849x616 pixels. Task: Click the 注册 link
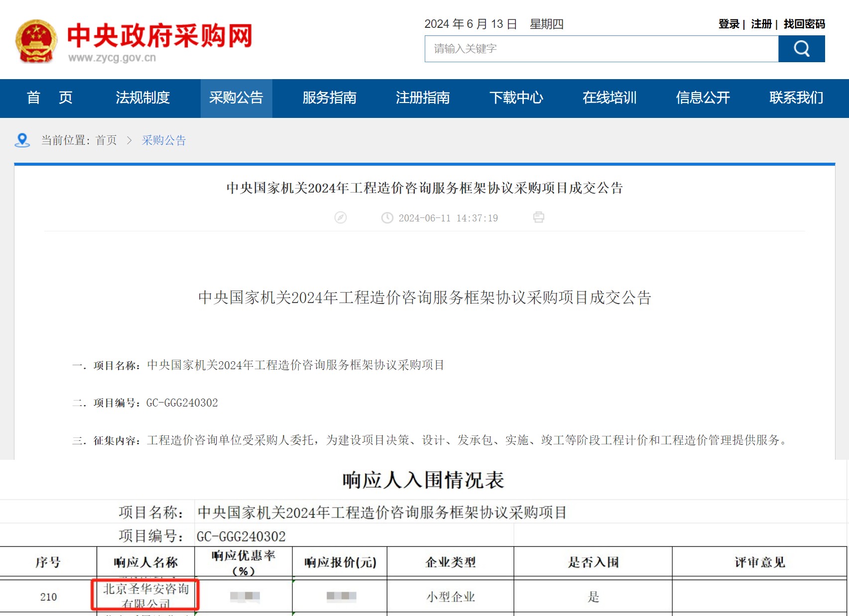[x=761, y=24]
